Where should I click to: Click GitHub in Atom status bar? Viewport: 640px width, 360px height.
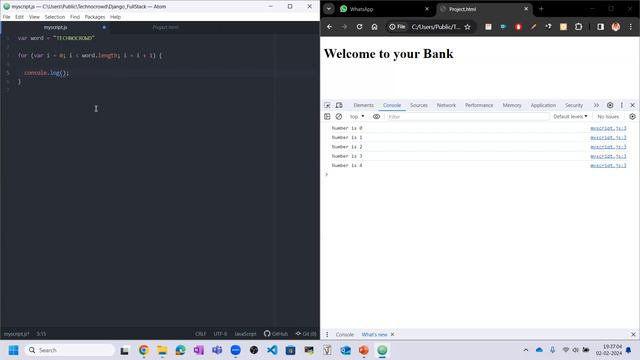pyautogui.click(x=276, y=334)
